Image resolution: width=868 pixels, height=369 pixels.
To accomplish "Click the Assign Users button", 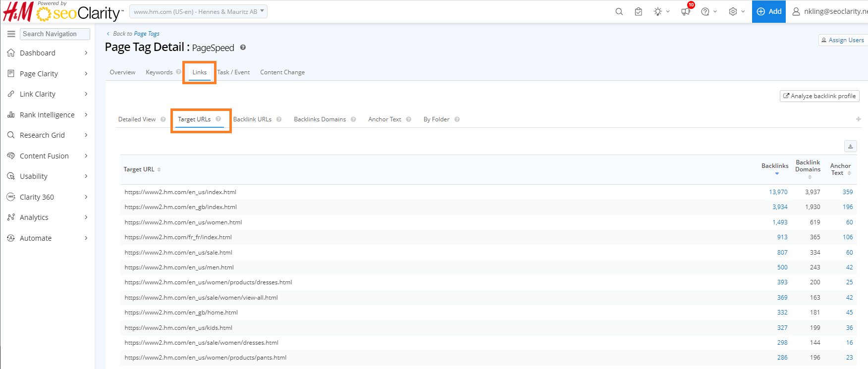I will click(842, 40).
